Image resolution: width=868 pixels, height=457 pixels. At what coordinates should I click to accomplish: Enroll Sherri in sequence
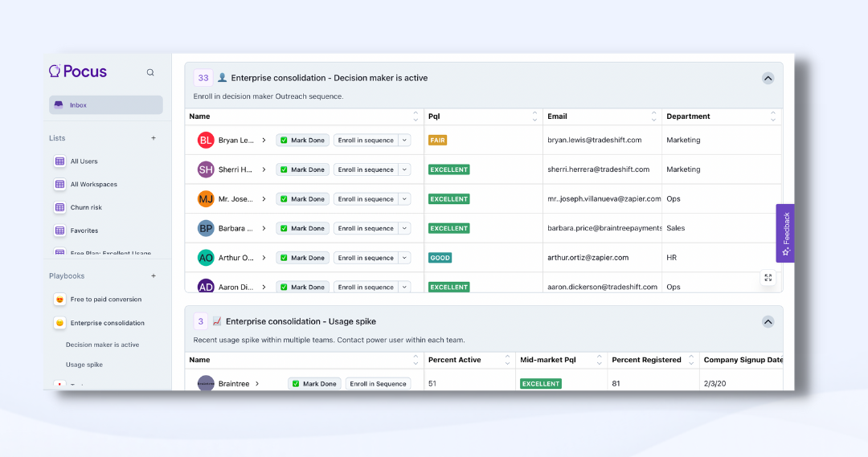point(366,169)
